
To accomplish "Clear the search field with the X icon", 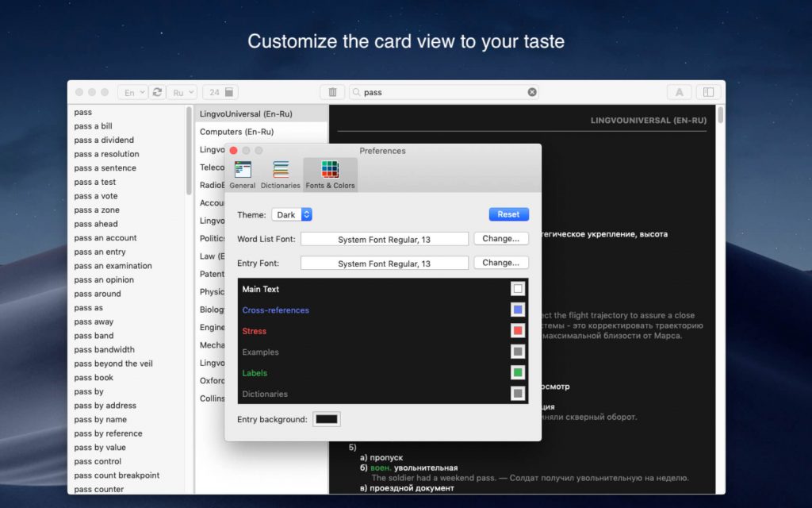I will 532,92.
